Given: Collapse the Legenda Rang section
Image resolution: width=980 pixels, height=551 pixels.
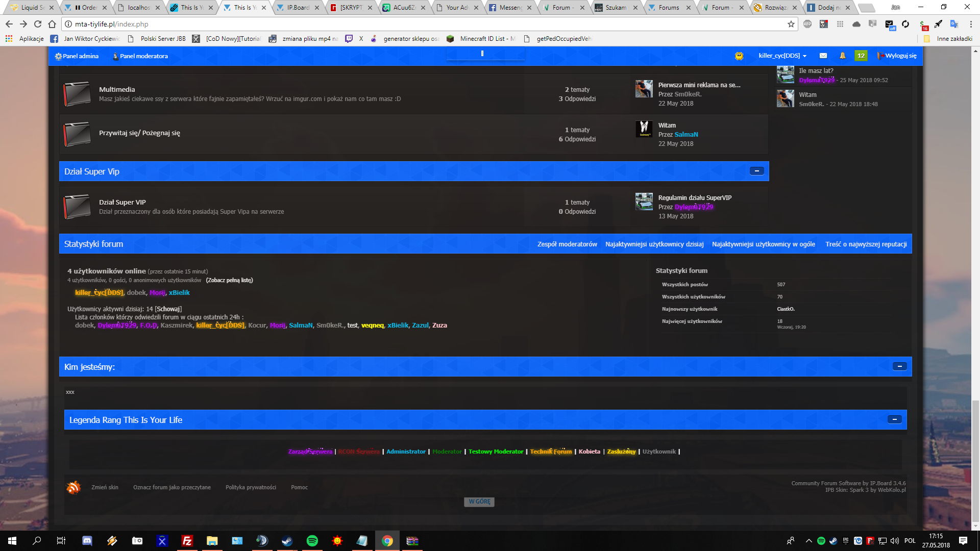Looking at the screenshot, I should click(894, 419).
